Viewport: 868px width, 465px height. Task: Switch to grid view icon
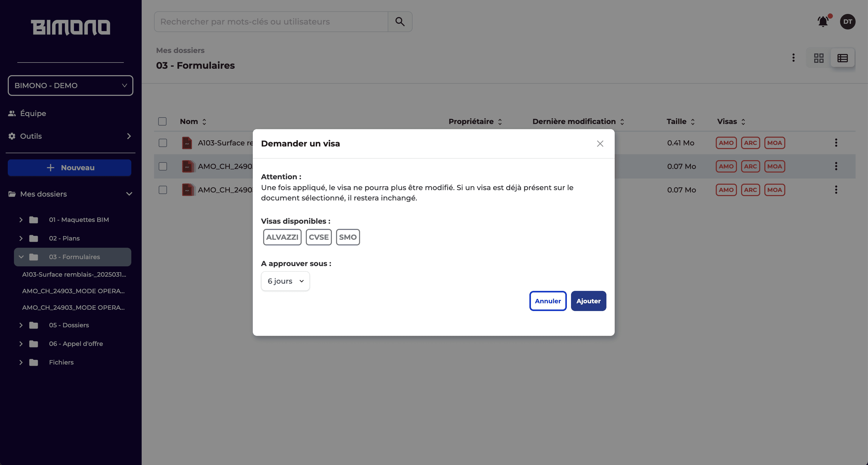tap(818, 58)
